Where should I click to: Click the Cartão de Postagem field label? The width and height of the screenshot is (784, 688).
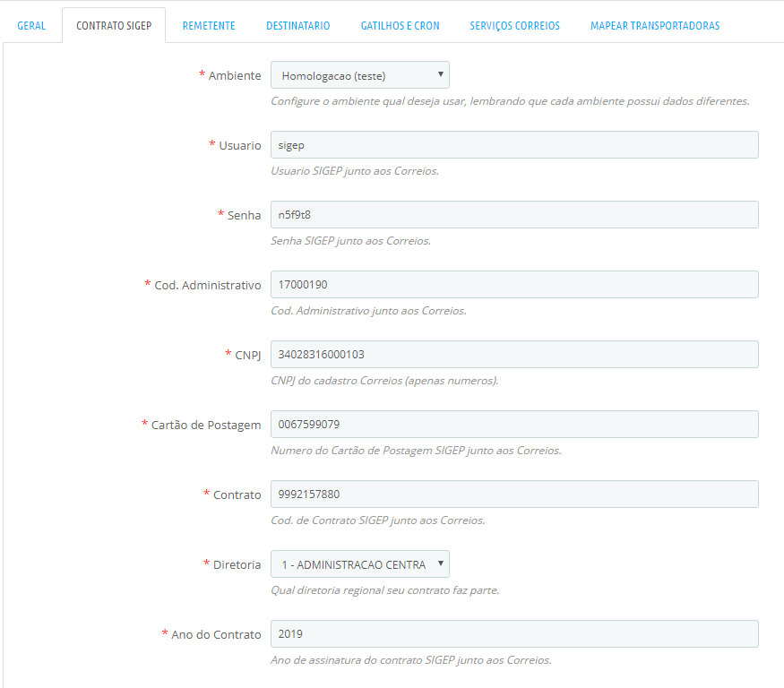[206, 425]
